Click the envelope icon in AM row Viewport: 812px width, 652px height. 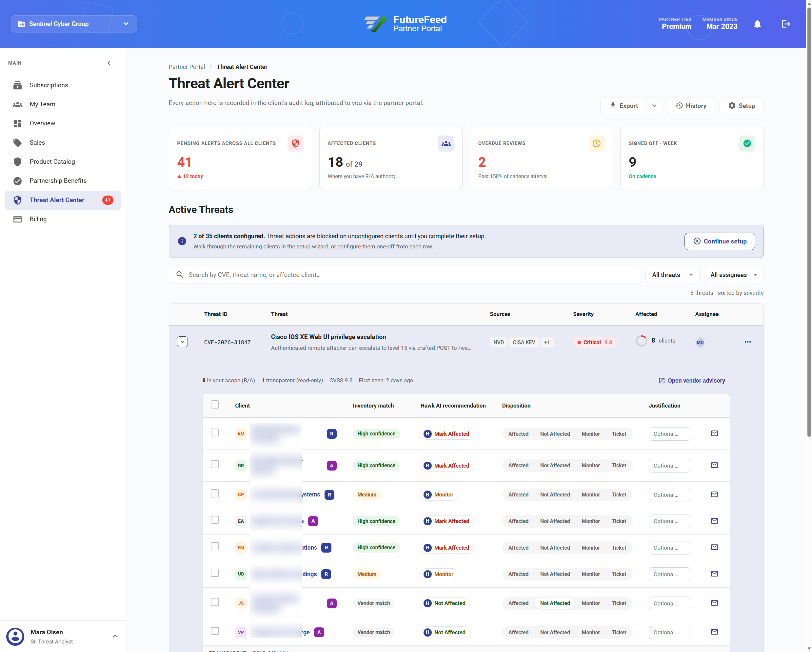click(714, 433)
